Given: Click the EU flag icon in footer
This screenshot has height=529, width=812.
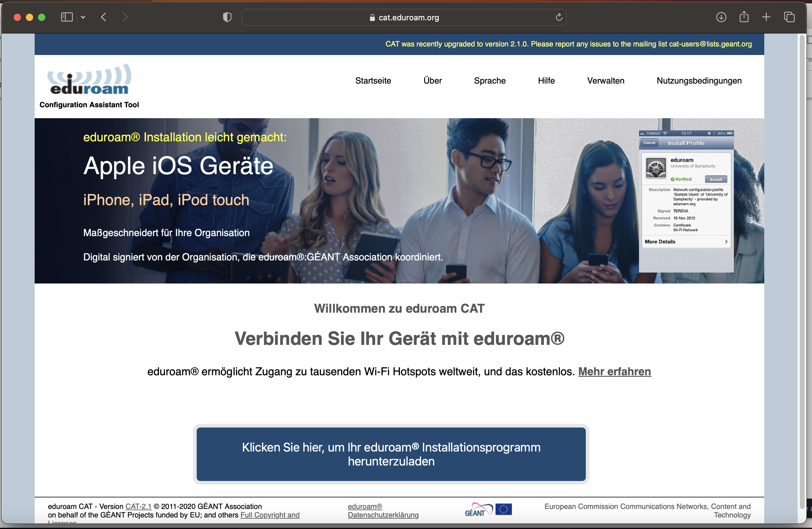Looking at the screenshot, I should click(503, 509).
